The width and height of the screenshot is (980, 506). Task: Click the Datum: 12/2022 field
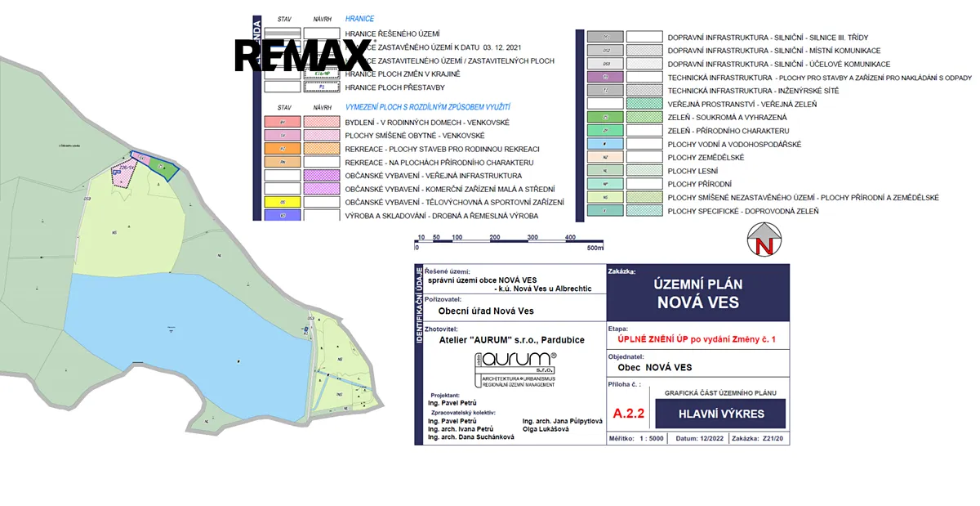pyautogui.click(x=698, y=439)
